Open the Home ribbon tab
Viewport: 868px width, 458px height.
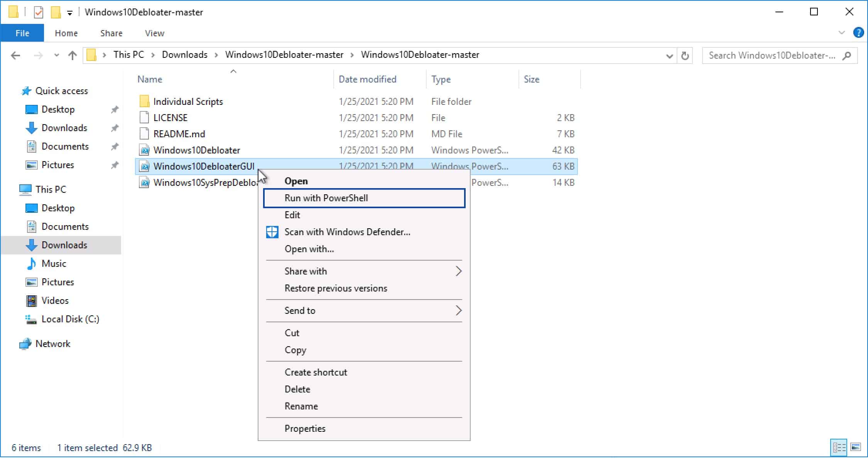(x=66, y=33)
